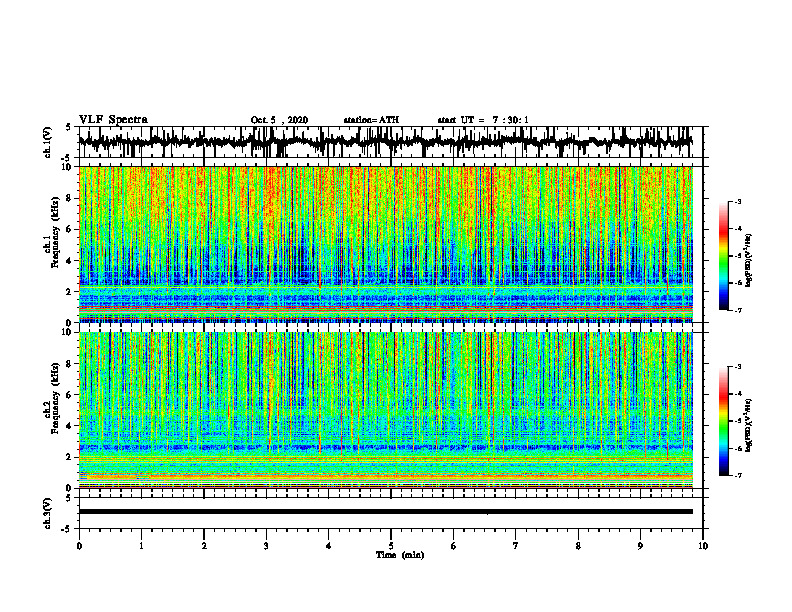Click the "4" tick on the time axis
This screenshot has height=612, width=792.
tap(329, 546)
